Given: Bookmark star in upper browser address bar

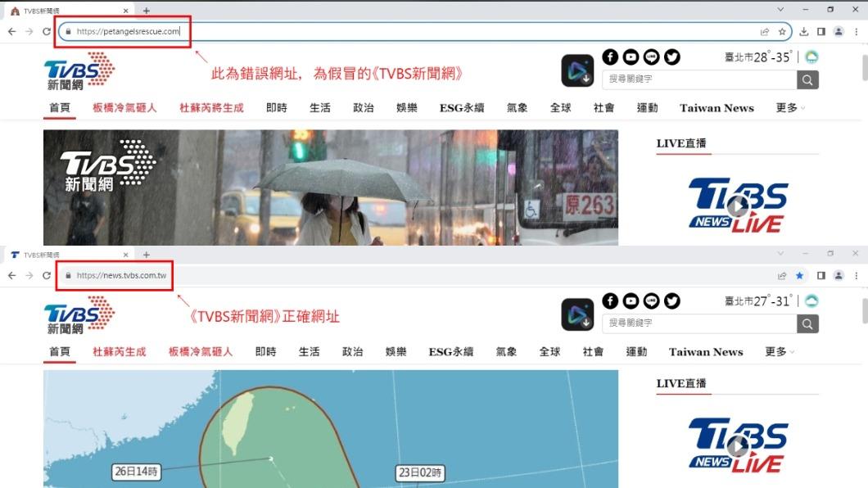Looking at the screenshot, I should [x=782, y=32].
